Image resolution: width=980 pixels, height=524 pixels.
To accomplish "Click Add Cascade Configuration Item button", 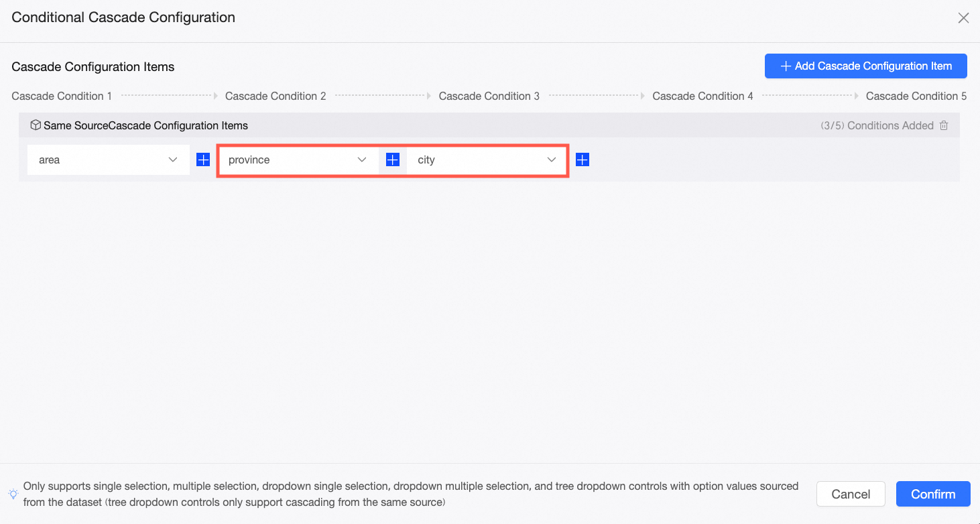I will coord(865,66).
